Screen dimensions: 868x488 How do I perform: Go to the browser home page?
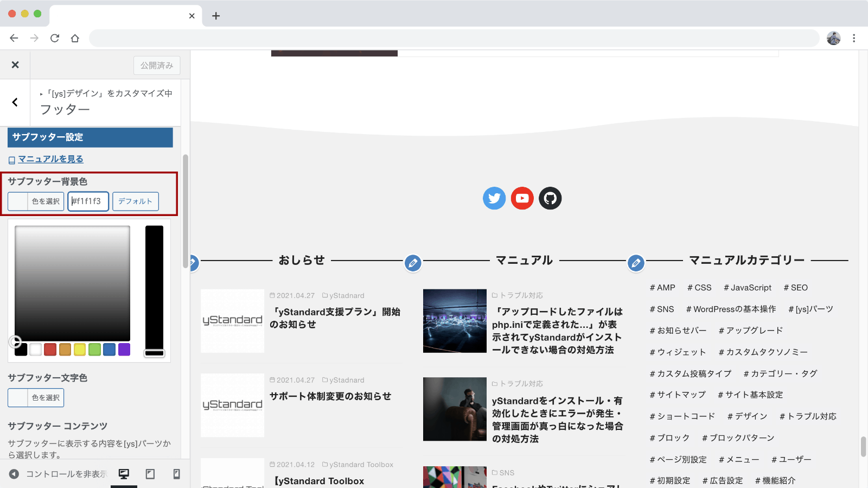click(75, 38)
